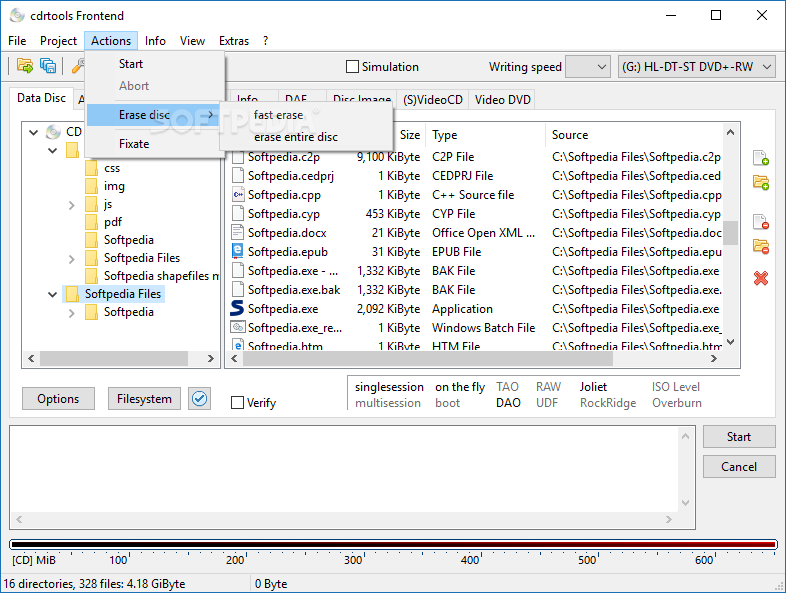Toggle the UDF filesystem option
This screenshot has height=593, width=786.
[546, 403]
